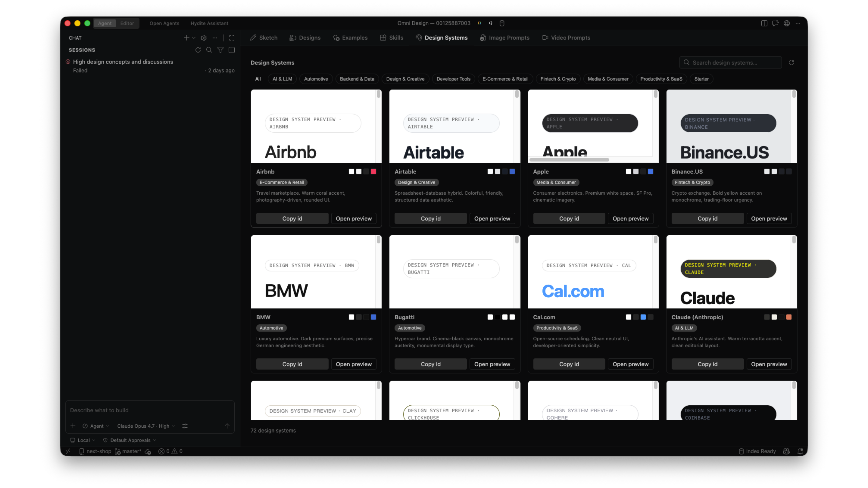This screenshot has width=868, height=488.
Task: Toggle the Automotive filter chip
Action: click(x=316, y=79)
